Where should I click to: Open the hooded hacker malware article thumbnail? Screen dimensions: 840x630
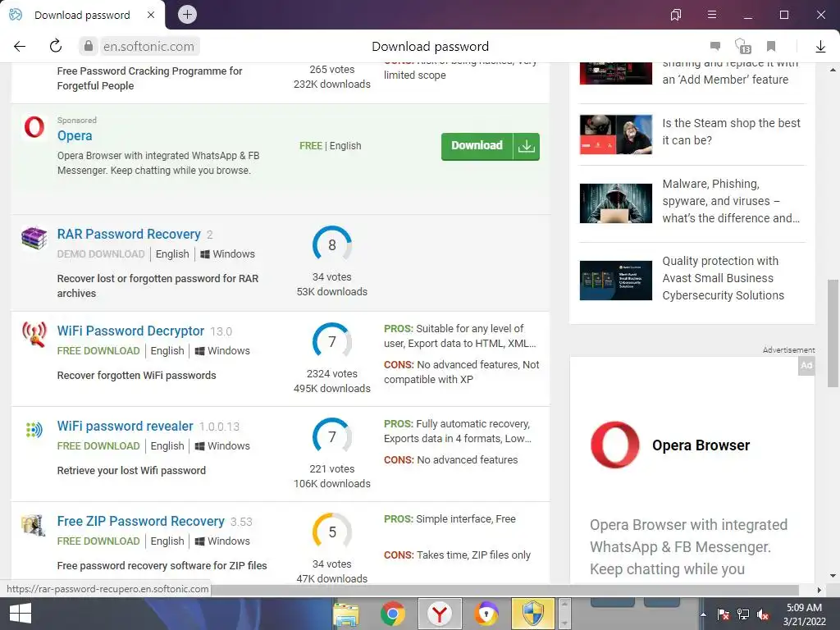click(x=616, y=203)
